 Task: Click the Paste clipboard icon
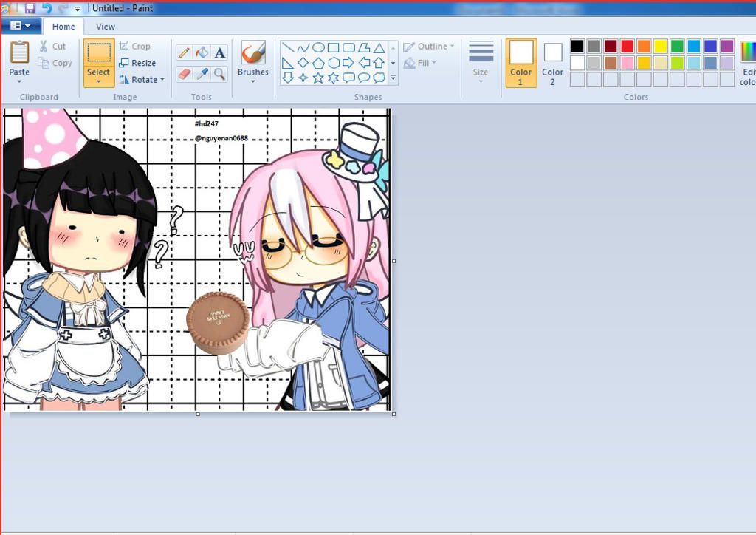coord(19,52)
